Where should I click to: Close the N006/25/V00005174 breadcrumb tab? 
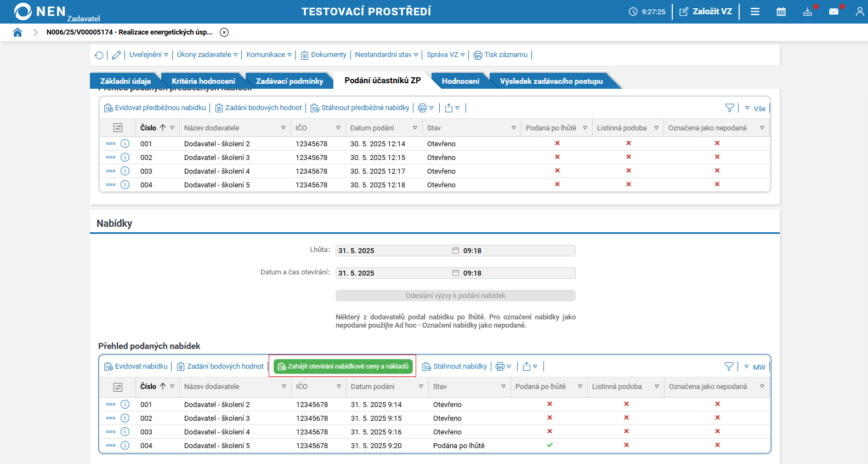224,32
